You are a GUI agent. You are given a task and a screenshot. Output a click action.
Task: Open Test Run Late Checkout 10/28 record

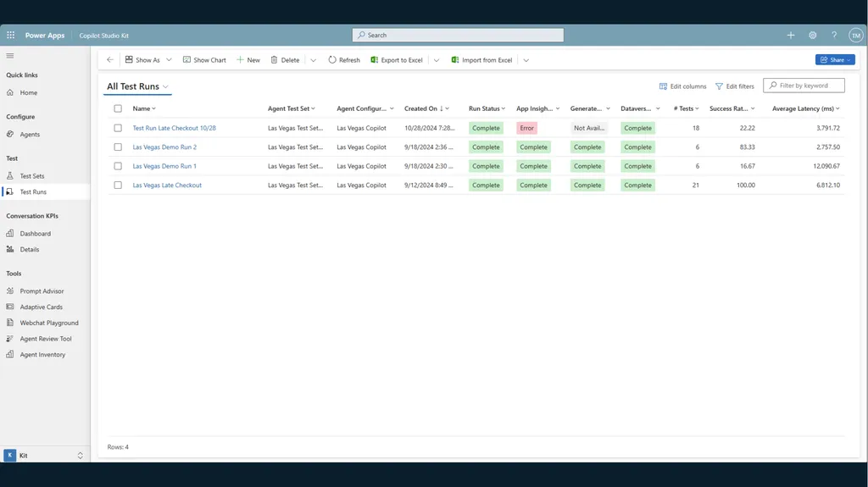tap(175, 128)
